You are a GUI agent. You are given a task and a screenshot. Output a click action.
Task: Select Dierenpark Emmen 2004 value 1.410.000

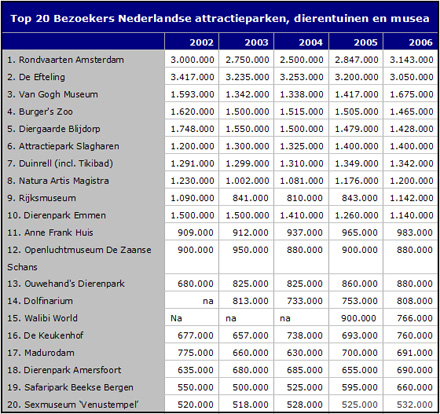pyautogui.click(x=302, y=215)
